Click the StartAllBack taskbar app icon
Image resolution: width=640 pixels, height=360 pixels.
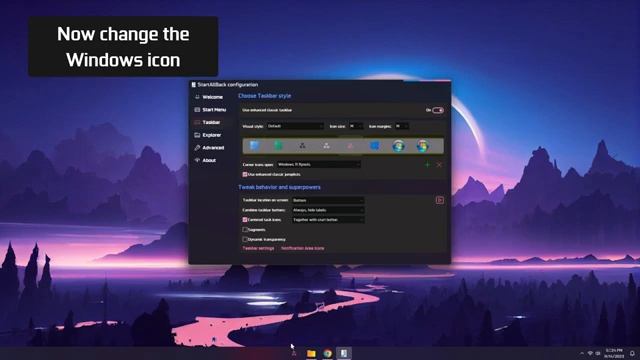pyautogui.click(x=344, y=353)
